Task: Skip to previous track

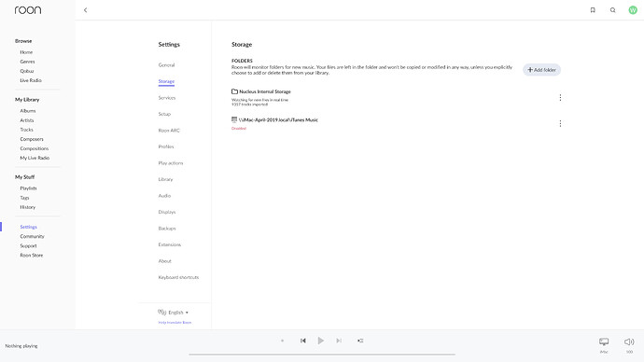Action: 303,341
